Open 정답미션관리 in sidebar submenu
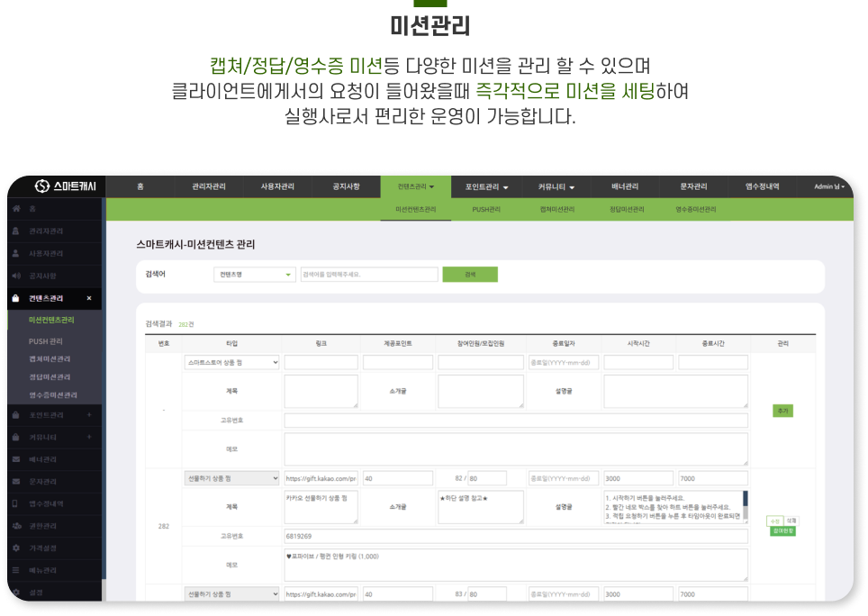Screen dimensions: 868x616 (50, 377)
